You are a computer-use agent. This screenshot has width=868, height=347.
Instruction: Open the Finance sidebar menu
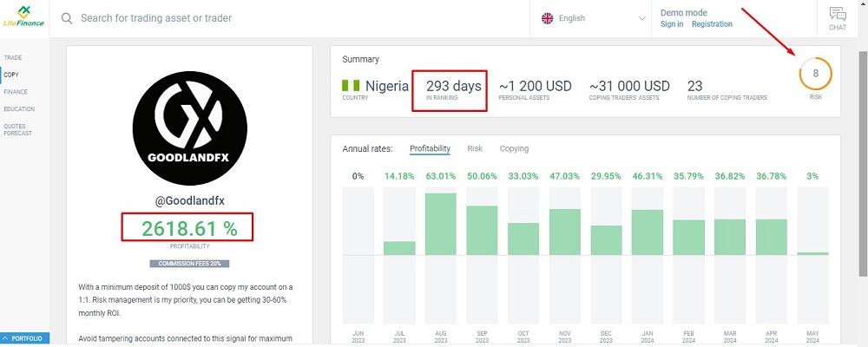pyautogui.click(x=16, y=92)
